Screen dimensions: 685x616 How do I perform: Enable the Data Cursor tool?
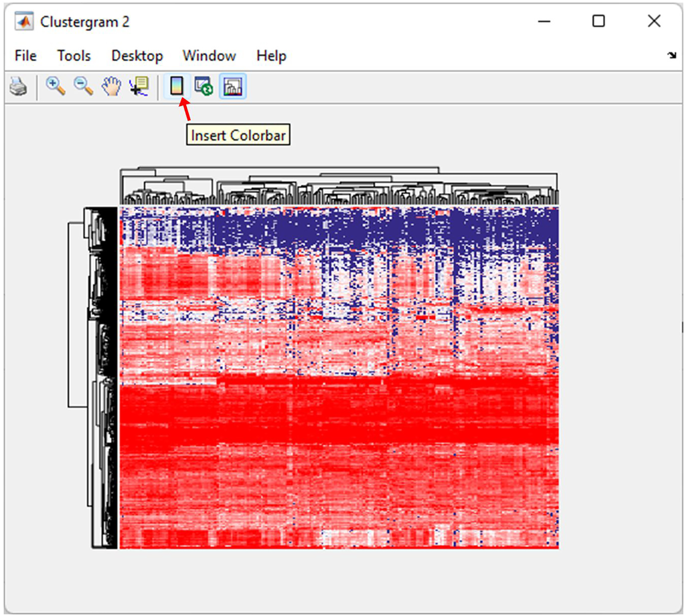[139, 87]
